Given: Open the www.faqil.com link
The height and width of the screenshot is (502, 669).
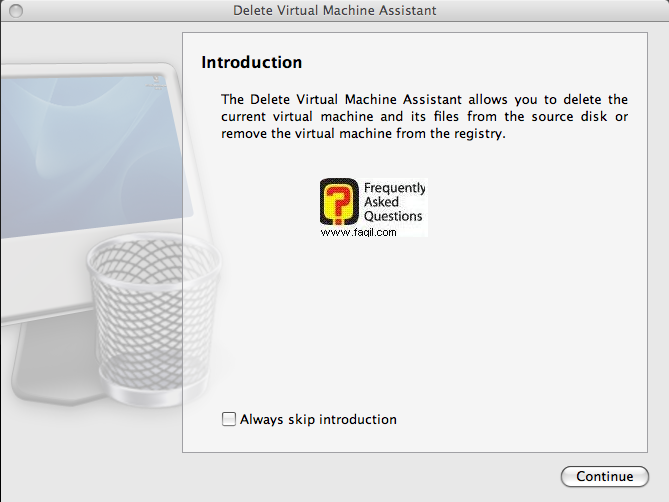Looking at the screenshot, I should coord(358,232).
